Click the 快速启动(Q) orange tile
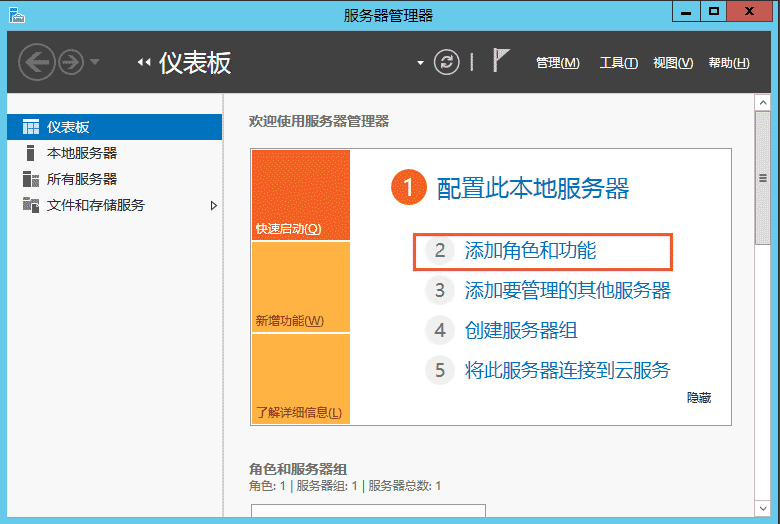 point(300,196)
